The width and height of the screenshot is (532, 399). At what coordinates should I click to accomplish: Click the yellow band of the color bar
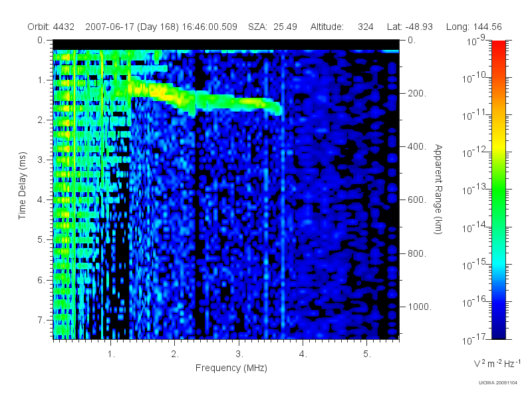pos(499,146)
